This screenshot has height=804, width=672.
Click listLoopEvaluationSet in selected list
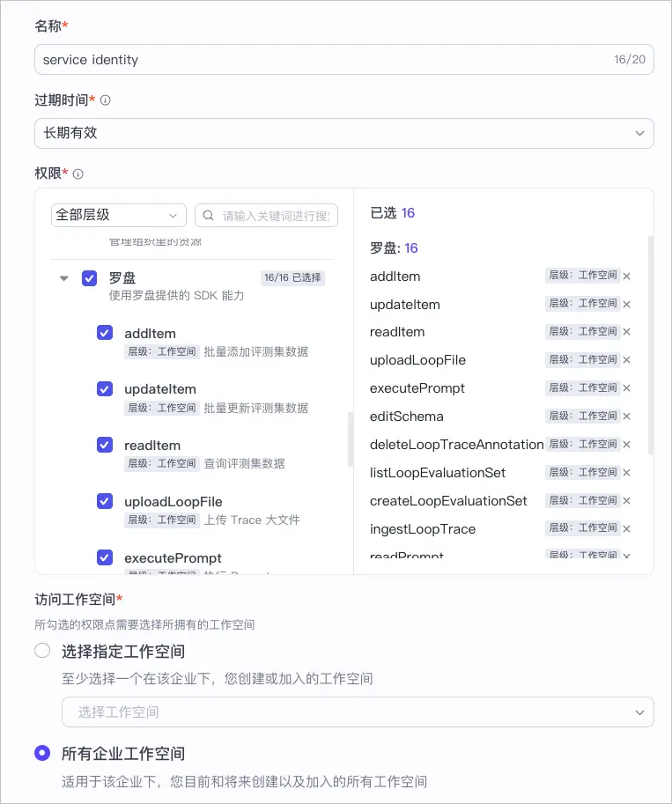point(438,473)
